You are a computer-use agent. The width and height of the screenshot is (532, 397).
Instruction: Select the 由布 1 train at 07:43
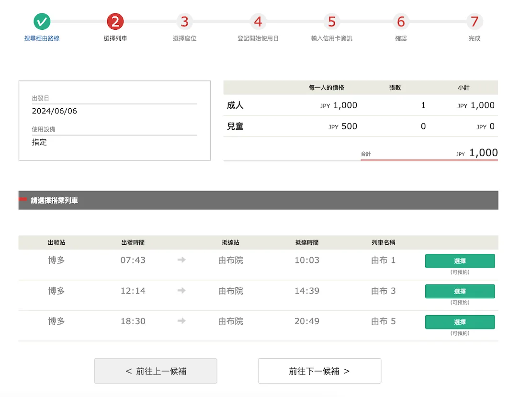[460, 261]
